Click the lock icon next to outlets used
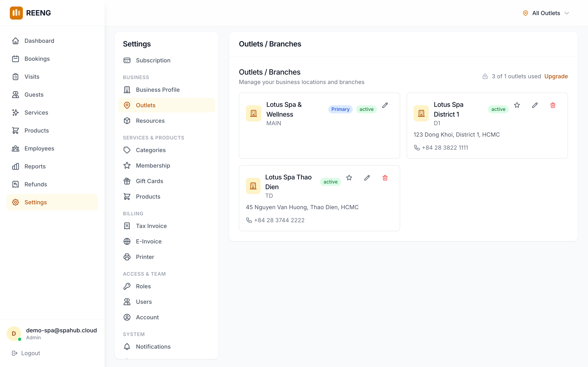Image resolution: width=588 pixels, height=367 pixels. tap(485, 76)
